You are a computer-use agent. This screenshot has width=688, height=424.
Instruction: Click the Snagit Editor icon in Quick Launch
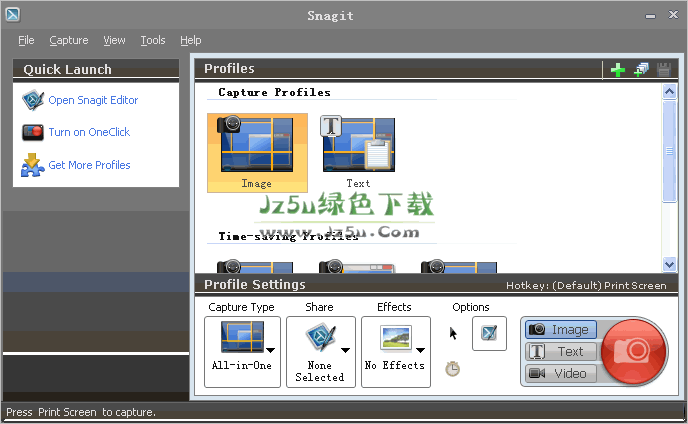click(x=33, y=100)
